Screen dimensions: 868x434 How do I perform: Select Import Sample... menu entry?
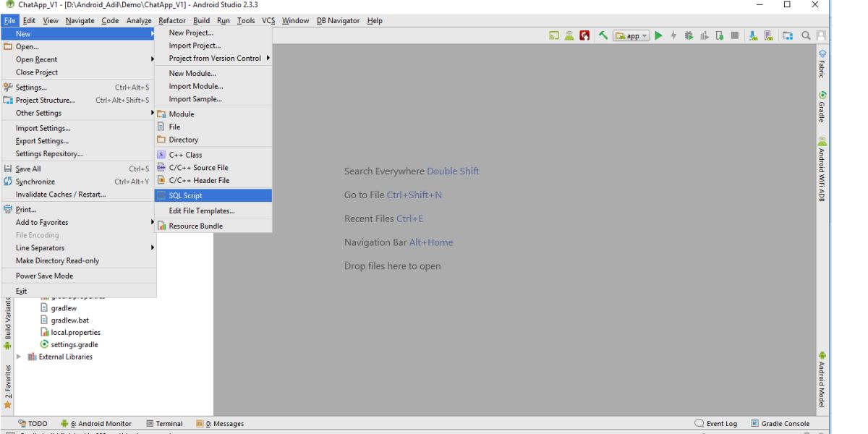click(213, 100)
